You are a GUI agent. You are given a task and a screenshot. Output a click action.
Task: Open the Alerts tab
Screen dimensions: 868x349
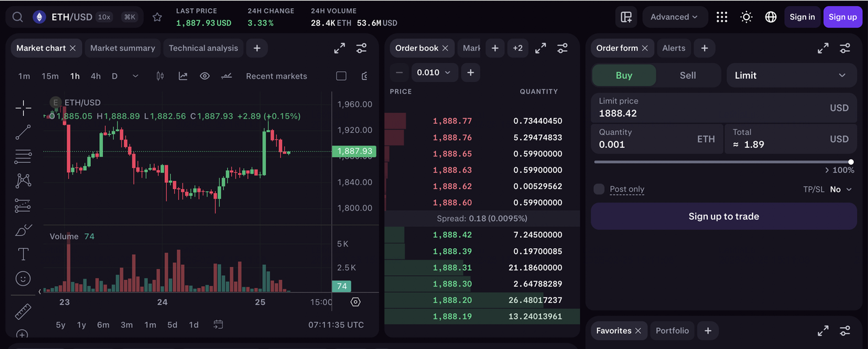point(673,48)
